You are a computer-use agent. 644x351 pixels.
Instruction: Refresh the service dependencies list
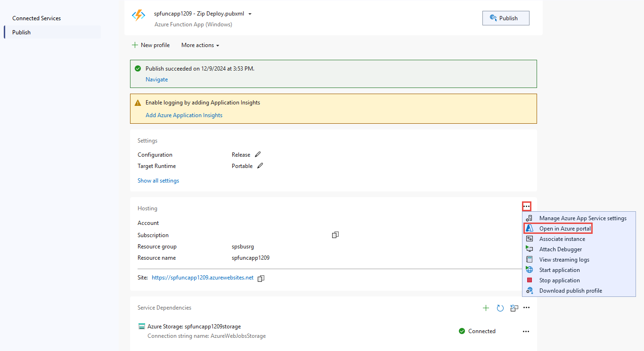500,308
